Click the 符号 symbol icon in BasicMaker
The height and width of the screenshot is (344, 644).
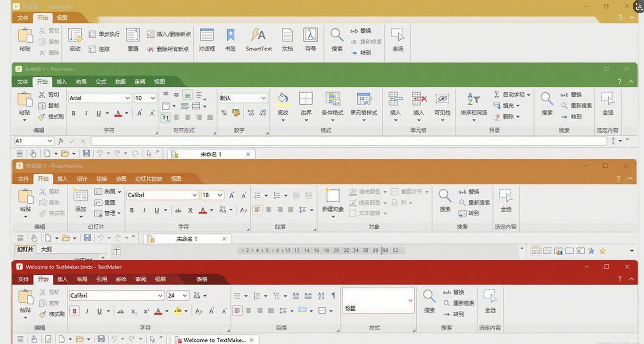[310, 35]
